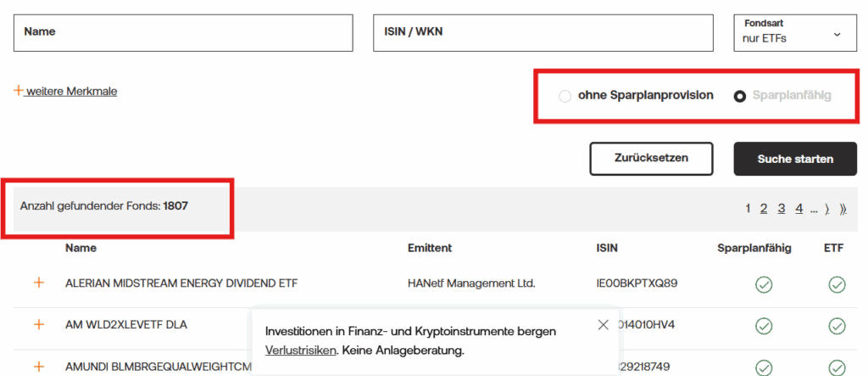Expand the ALERIAN MIDSTREAM ENERGY DIVIDEND ETF row

(x=38, y=283)
